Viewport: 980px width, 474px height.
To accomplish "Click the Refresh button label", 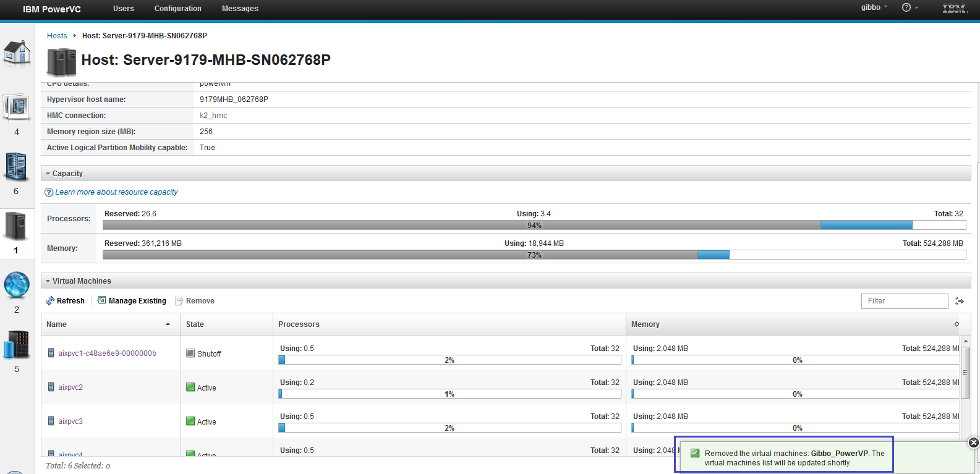I will tap(70, 301).
